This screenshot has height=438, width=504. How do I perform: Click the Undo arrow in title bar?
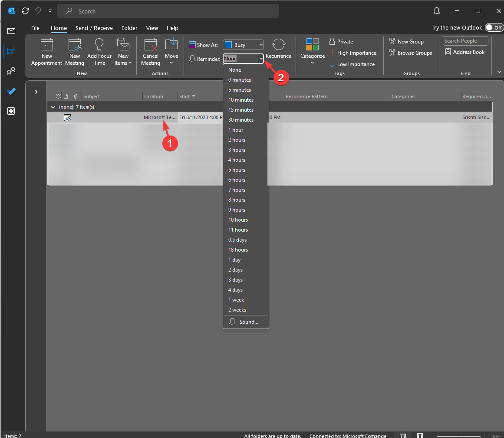[x=38, y=11]
